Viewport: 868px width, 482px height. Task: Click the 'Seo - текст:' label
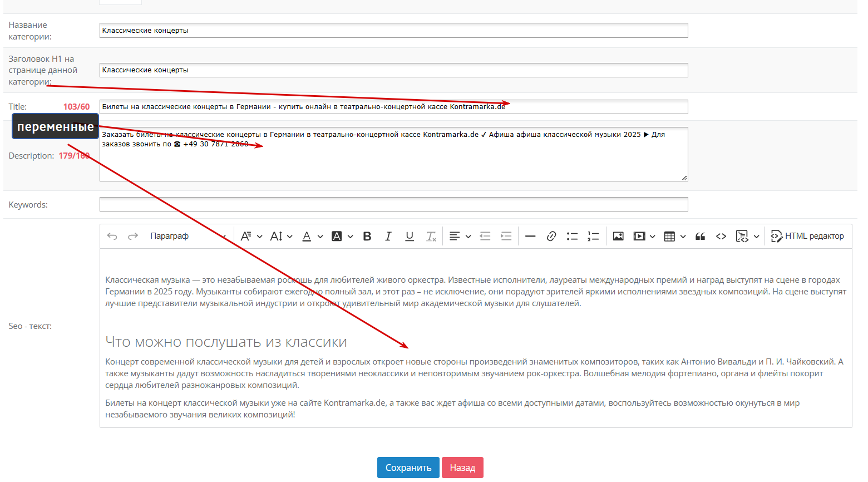30,326
